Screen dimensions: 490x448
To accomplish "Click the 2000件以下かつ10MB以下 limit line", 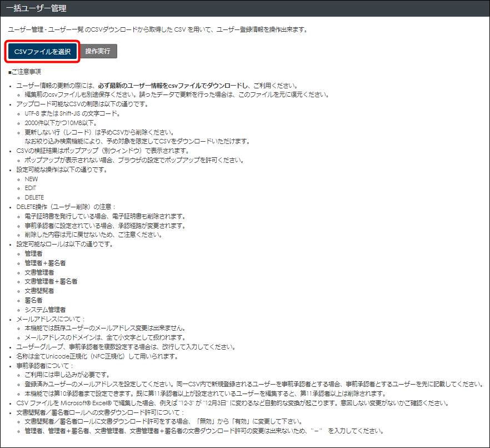I will [61, 123].
